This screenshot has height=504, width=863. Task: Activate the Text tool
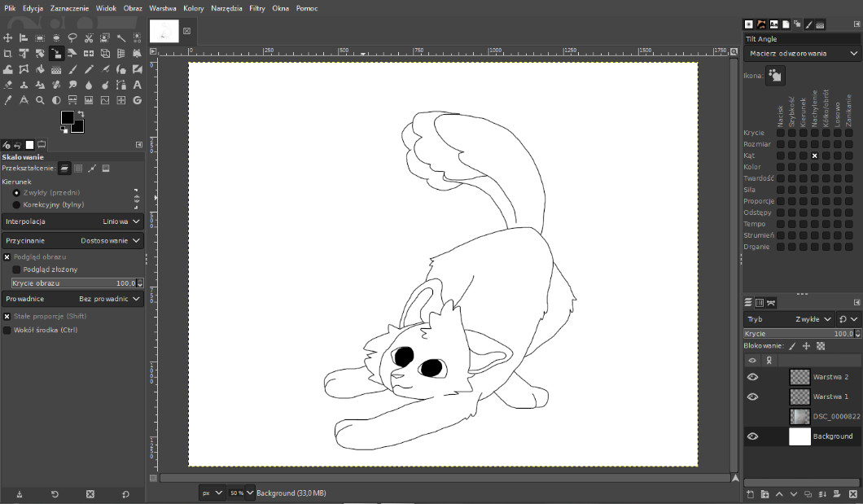pyautogui.click(x=137, y=85)
